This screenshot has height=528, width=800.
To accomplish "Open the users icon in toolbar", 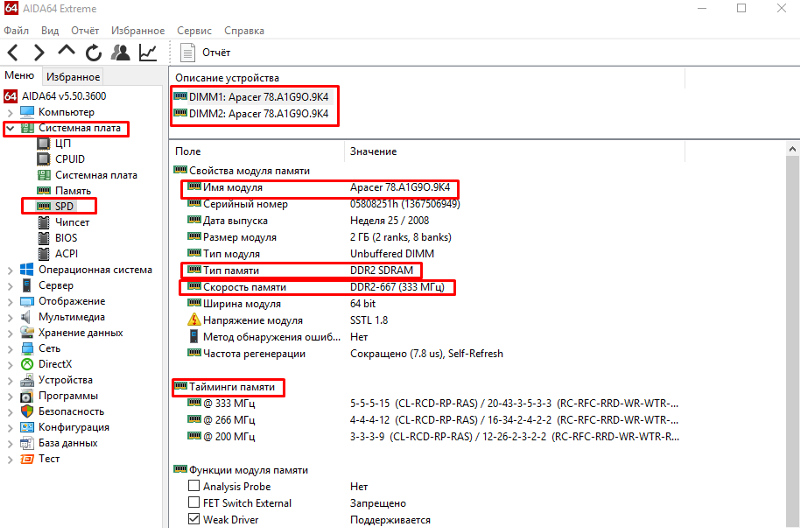I will 120,52.
